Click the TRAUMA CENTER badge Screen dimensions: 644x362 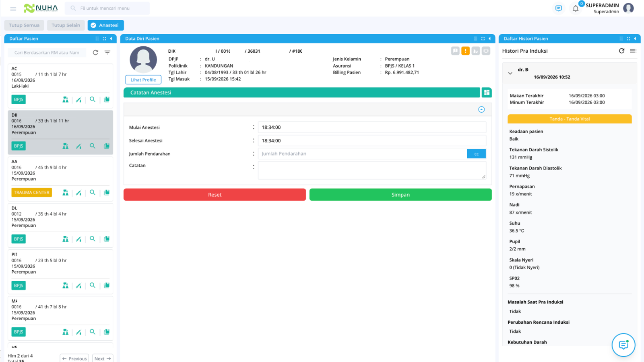click(x=31, y=193)
